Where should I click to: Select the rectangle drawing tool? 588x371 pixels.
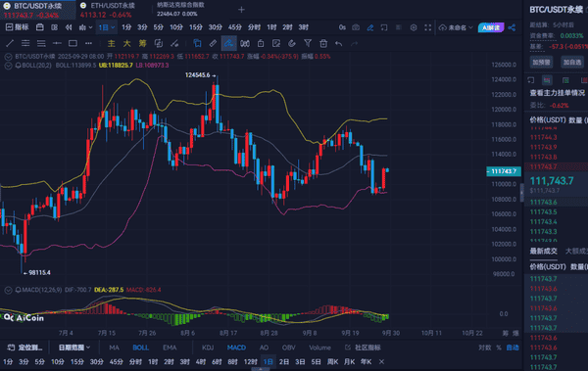point(73,43)
